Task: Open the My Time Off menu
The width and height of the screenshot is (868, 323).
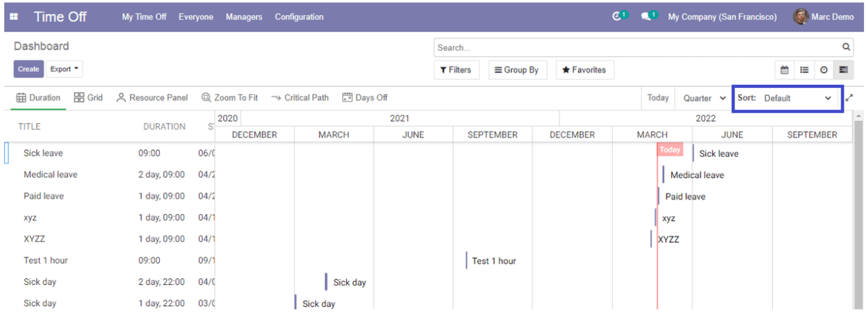Action: pos(144,17)
